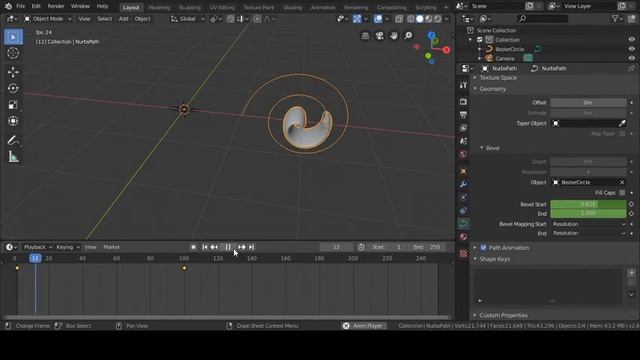This screenshot has height=360, width=640.
Task: Open the Output properties tab
Action: pyautogui.click(x=463, y=115)
